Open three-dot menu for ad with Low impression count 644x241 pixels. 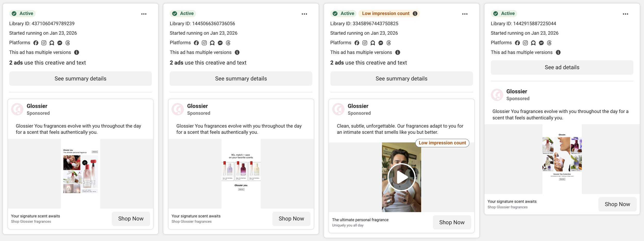[465, 14]
